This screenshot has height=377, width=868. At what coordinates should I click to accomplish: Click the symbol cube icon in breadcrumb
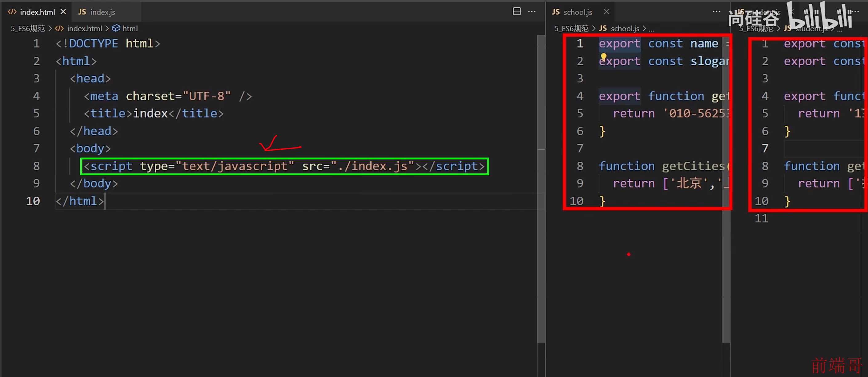[x=116, y=28]
